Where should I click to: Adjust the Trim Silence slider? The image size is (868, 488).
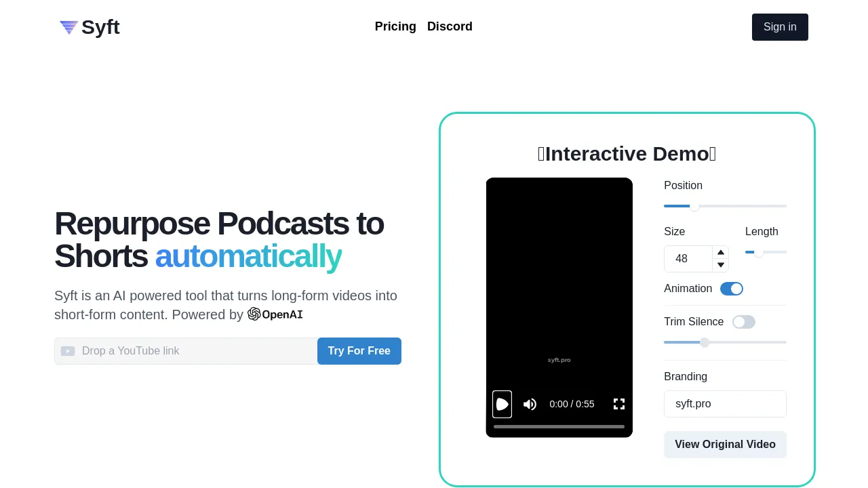click(725, 342)
